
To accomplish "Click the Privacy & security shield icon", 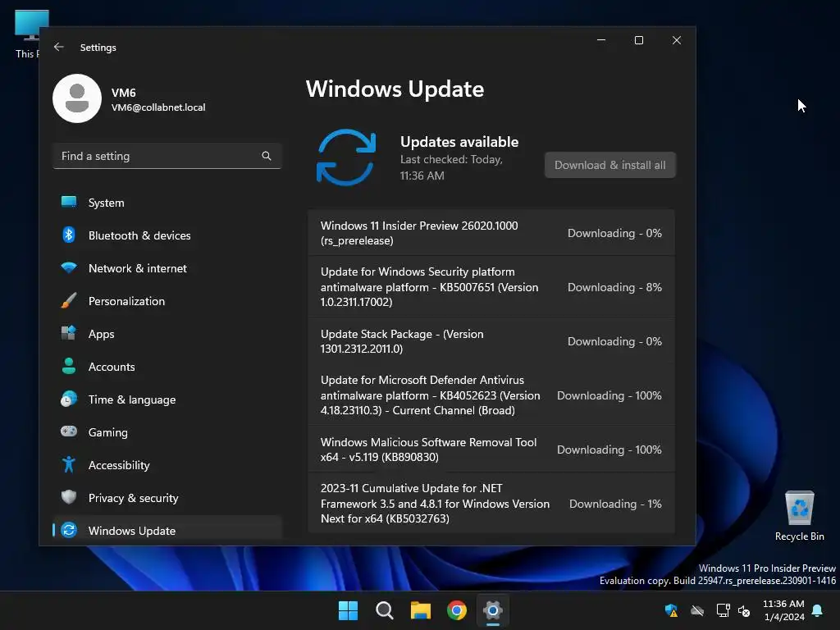I will [69, 497].
